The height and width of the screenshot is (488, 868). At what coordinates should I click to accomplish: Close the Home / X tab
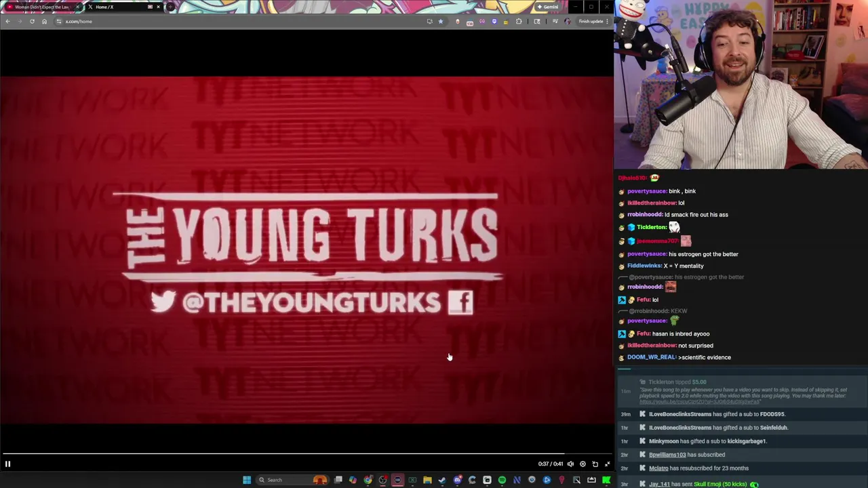(x=158, y=7)
